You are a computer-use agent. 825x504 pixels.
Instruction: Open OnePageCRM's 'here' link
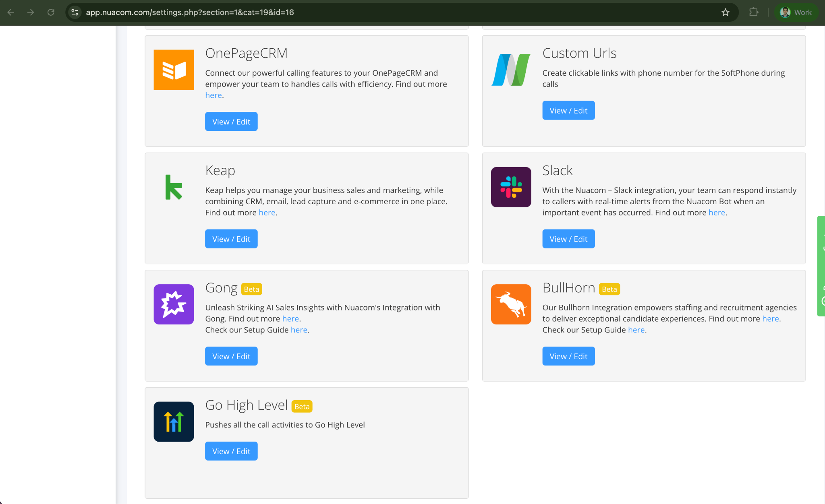213,95
